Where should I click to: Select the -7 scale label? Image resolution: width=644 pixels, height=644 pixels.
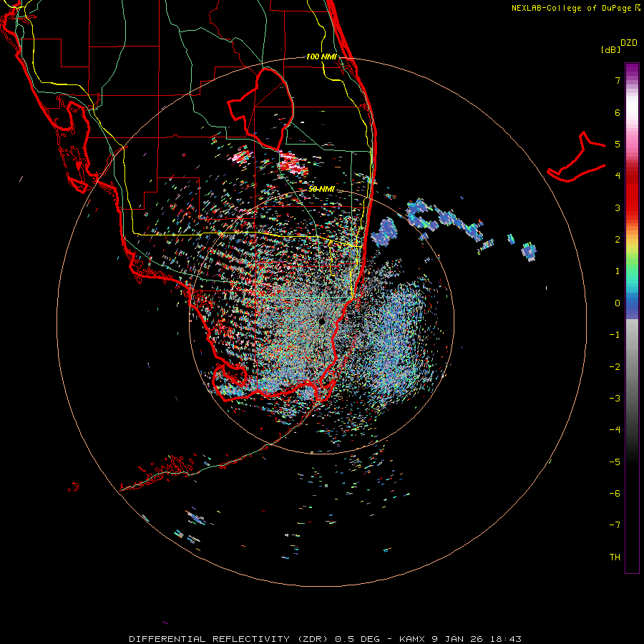615,525
